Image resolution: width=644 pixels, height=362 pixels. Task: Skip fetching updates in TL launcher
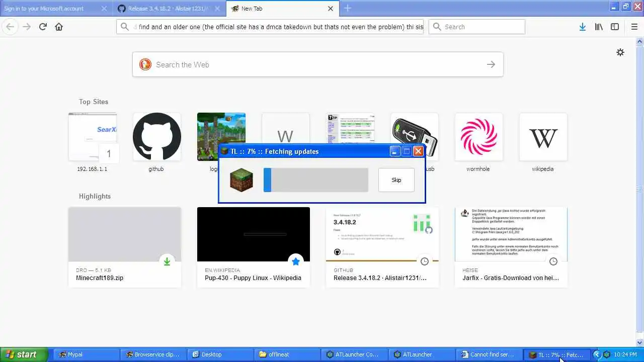pyautogui.click(x=396, y=180)
